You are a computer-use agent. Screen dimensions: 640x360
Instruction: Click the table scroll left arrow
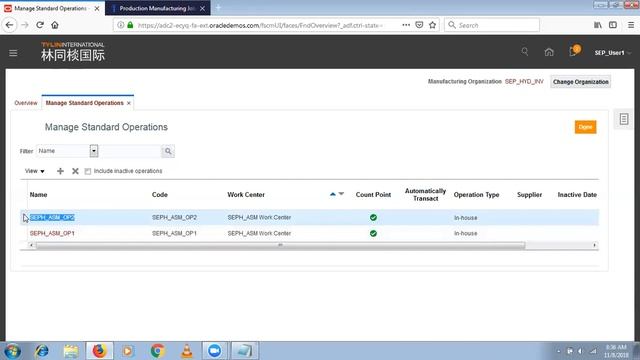[31, 245]
